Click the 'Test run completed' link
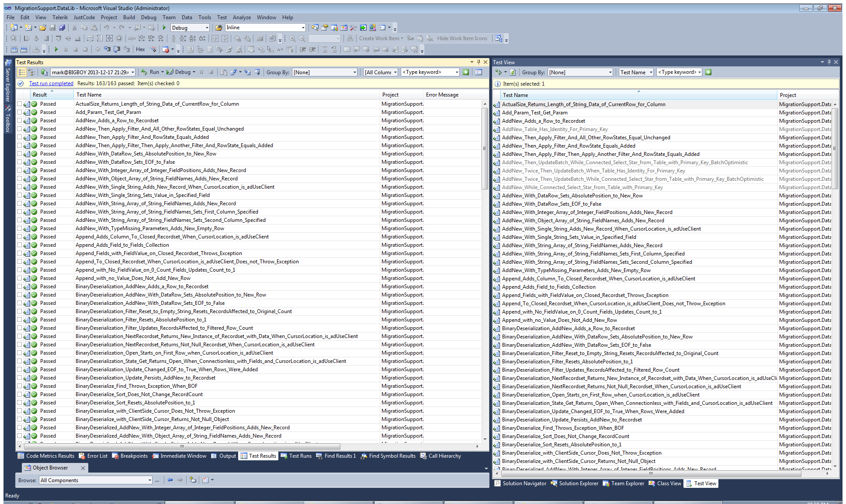Screen dimensions: 846x504 [x=51, y=83]
